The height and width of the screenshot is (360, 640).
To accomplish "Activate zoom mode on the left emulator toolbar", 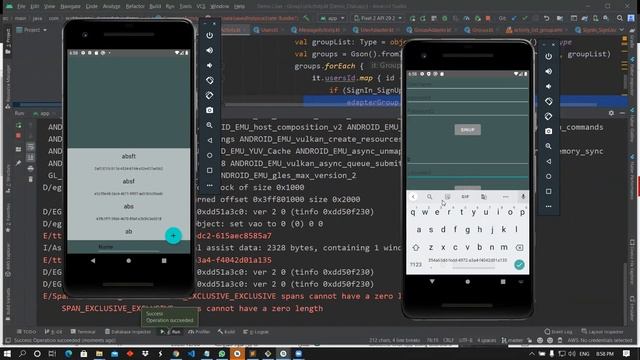I will 209,125.
